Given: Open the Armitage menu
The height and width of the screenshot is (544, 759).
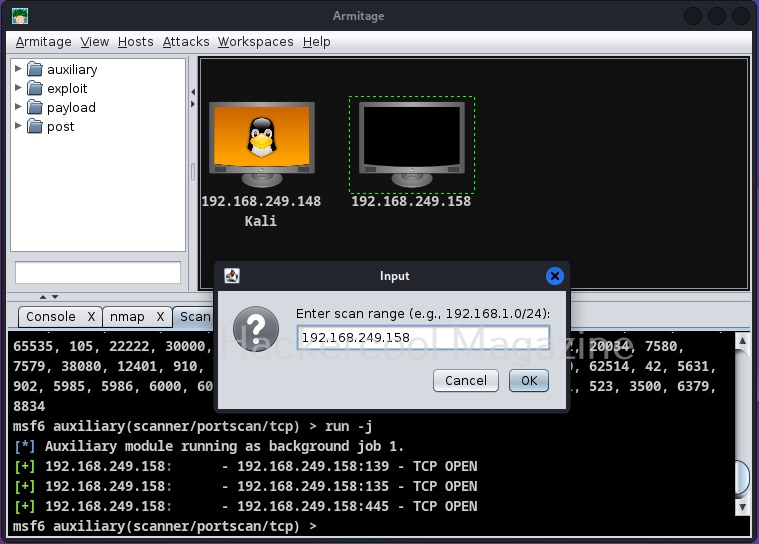Looking at the screenshot, I should pos(44,42).
